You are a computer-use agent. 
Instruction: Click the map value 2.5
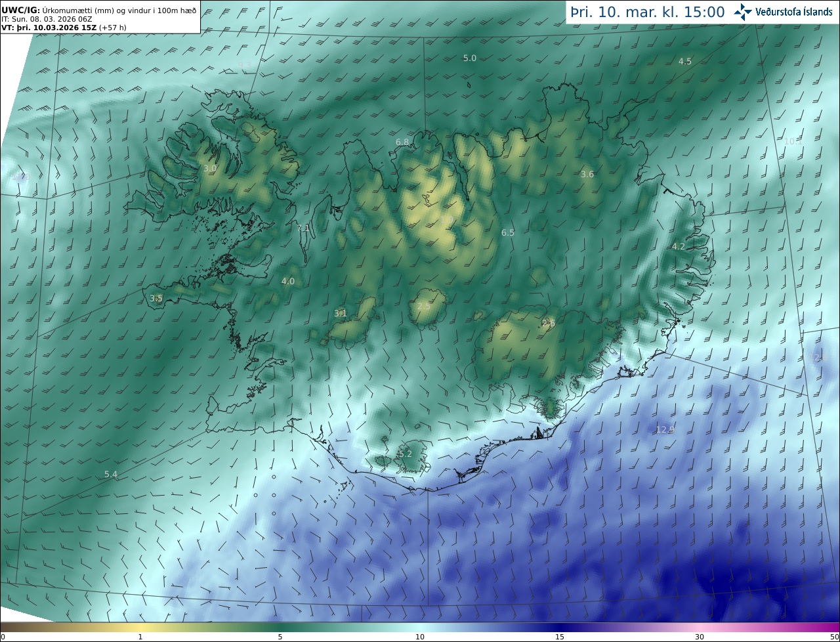tap(424, 307)
